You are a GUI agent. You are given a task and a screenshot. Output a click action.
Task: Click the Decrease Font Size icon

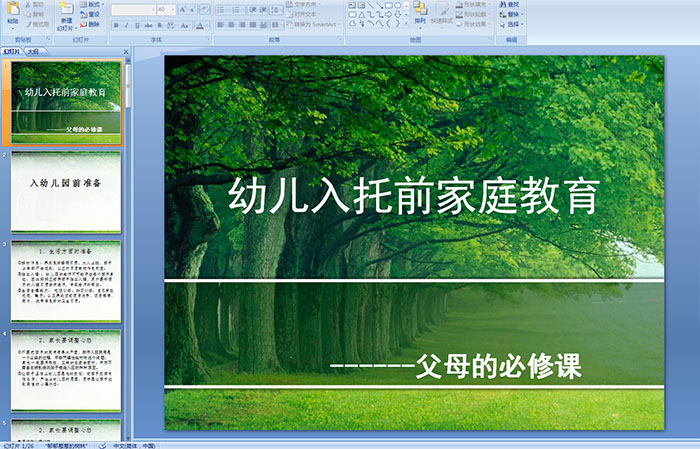coord(193,9)
